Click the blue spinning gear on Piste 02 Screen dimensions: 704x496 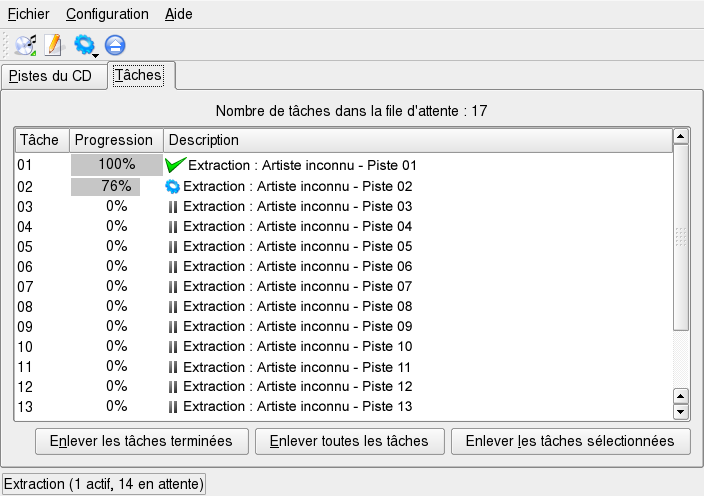[x=173, y=186]
